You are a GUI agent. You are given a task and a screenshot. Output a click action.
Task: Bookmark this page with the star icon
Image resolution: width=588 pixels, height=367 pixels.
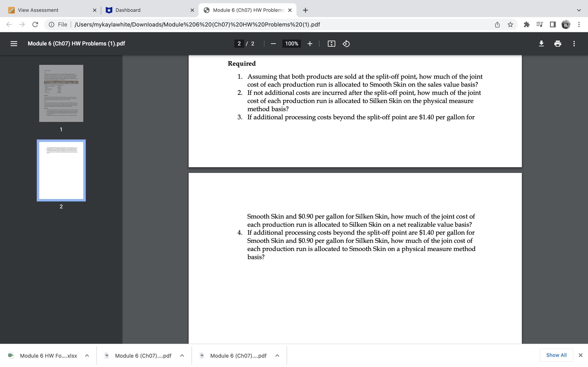(510, 24)
